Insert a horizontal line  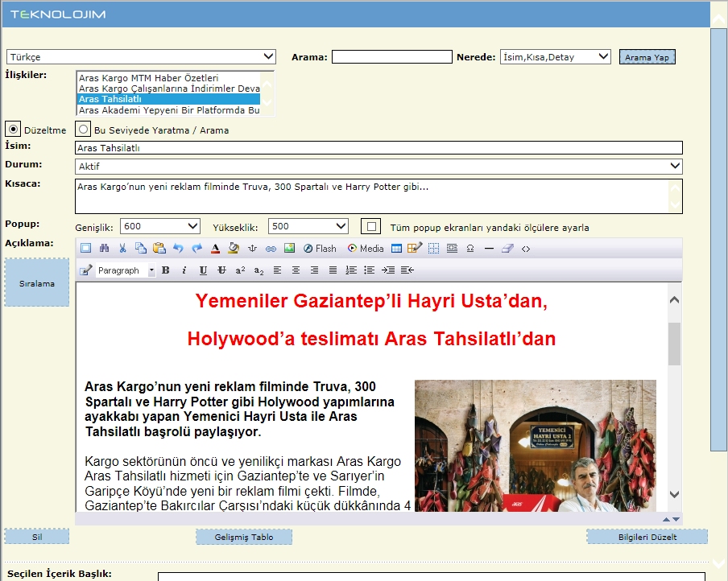[489, 249]
